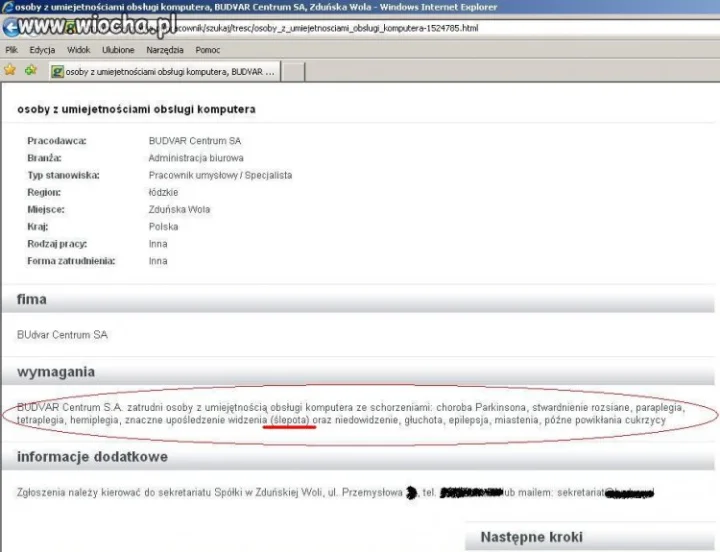Open the Pomoc menu
Viewport: 720px width, 552px height.
[208, 50]
